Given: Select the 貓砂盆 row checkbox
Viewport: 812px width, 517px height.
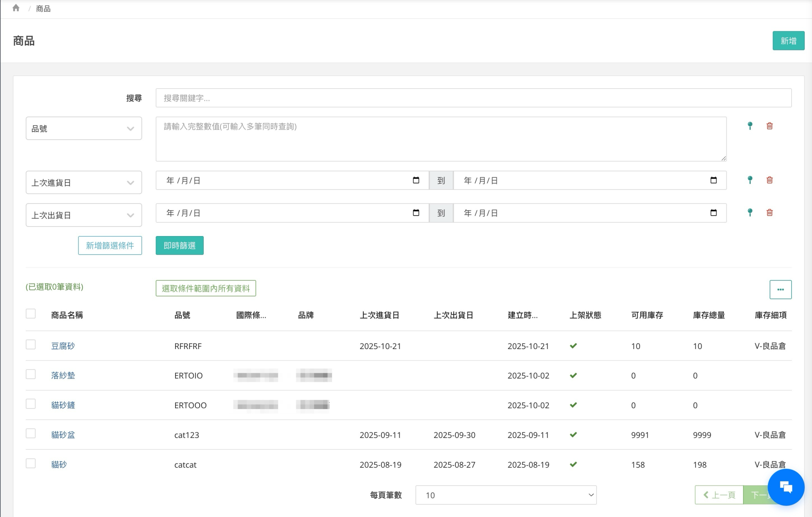Looking at the screenshot, I should pyautogui.click(x=30, y=433).
